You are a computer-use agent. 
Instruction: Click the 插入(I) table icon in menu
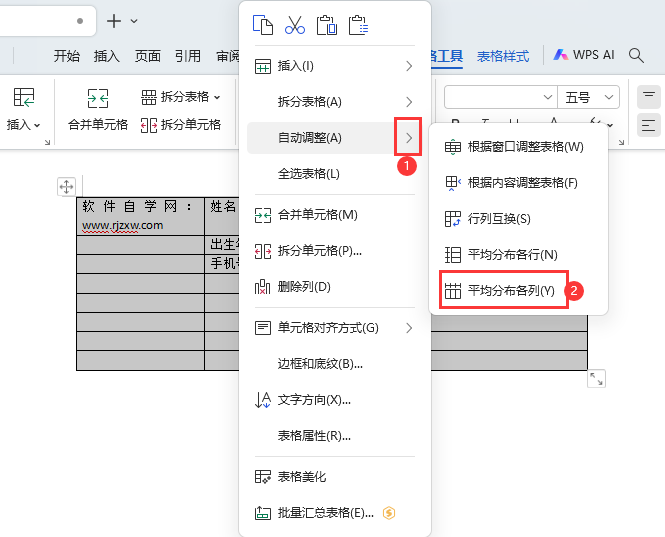point(263,67)
